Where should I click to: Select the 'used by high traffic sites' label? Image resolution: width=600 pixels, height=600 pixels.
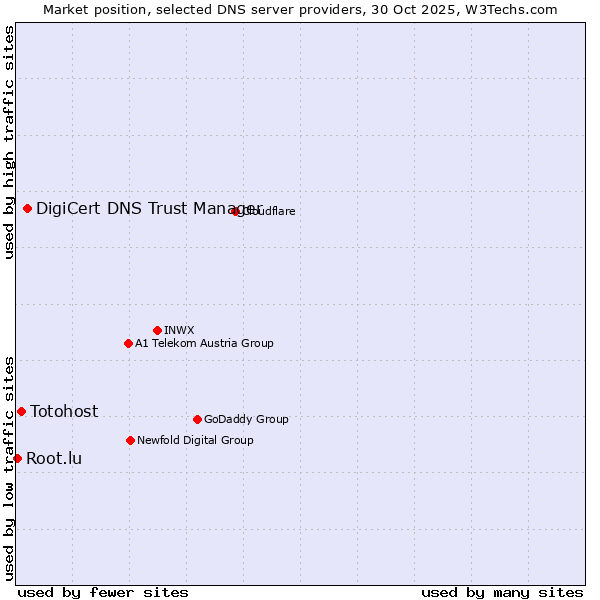coord(9,142)
